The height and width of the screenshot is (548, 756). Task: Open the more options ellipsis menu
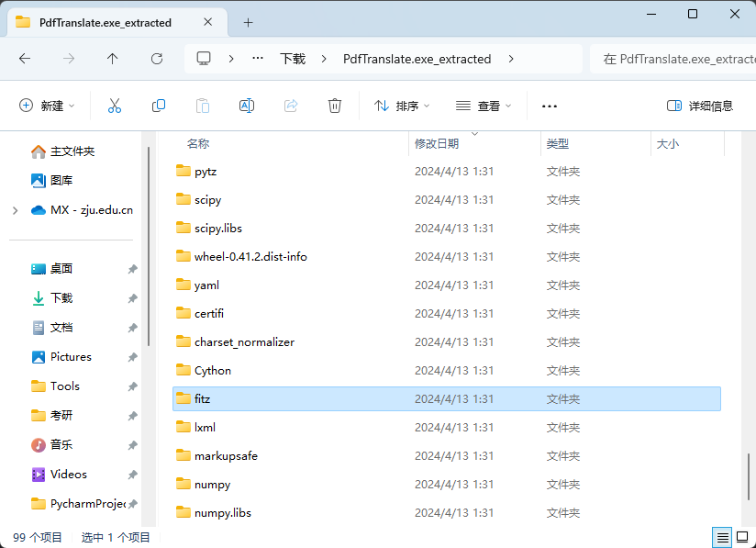point(550,106)
